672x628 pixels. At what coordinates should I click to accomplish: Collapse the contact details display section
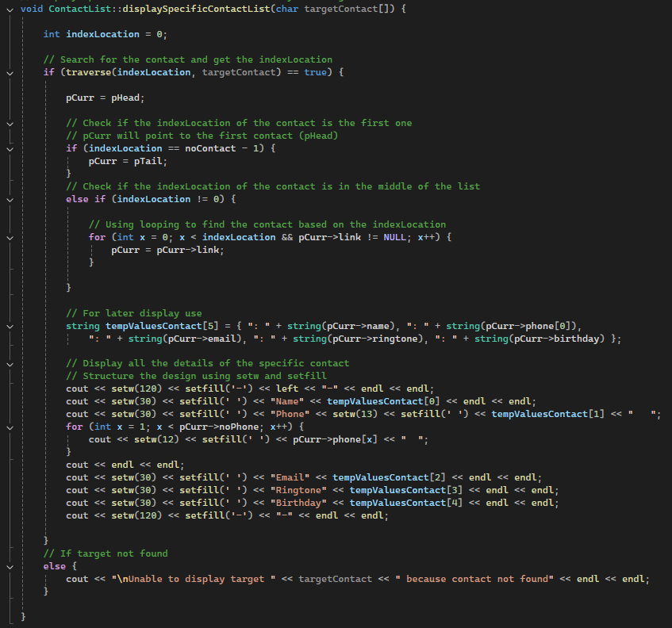pyautogui.click(x=8, y=363)
